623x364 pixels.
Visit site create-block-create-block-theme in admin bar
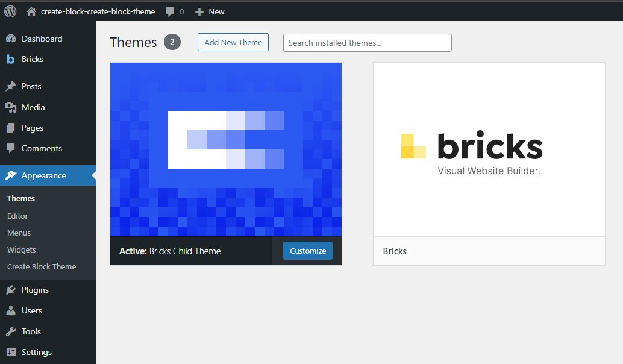[98, 12]
